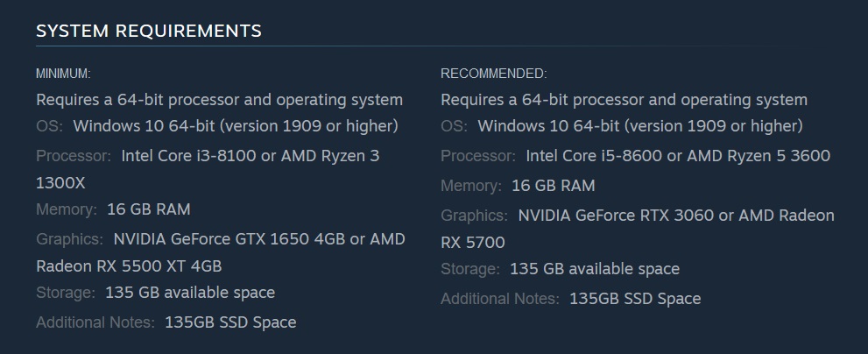Click NVIDIA GeForce RTX 3060 text
The image size is (868, 354).
616,215
